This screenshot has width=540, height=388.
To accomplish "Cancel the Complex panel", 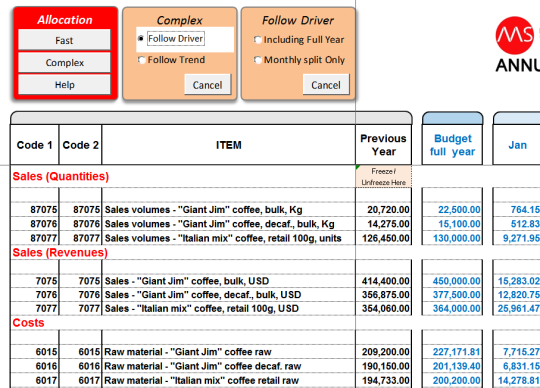I will pos(207,85).
